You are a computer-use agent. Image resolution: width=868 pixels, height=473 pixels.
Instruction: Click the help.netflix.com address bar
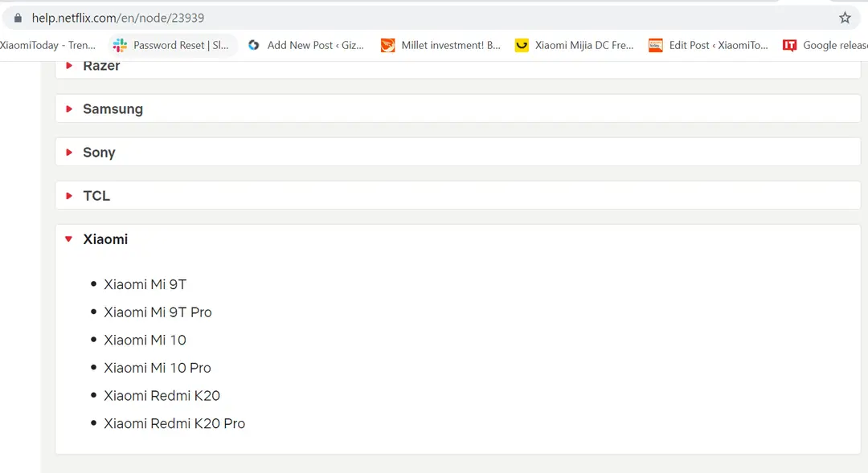coord(426,18)
